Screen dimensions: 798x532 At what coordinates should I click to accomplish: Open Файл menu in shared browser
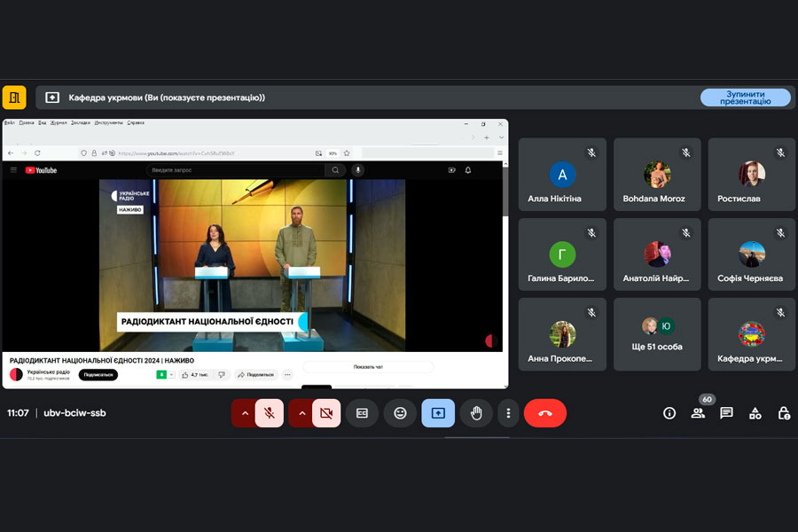(x=9, y=122)
